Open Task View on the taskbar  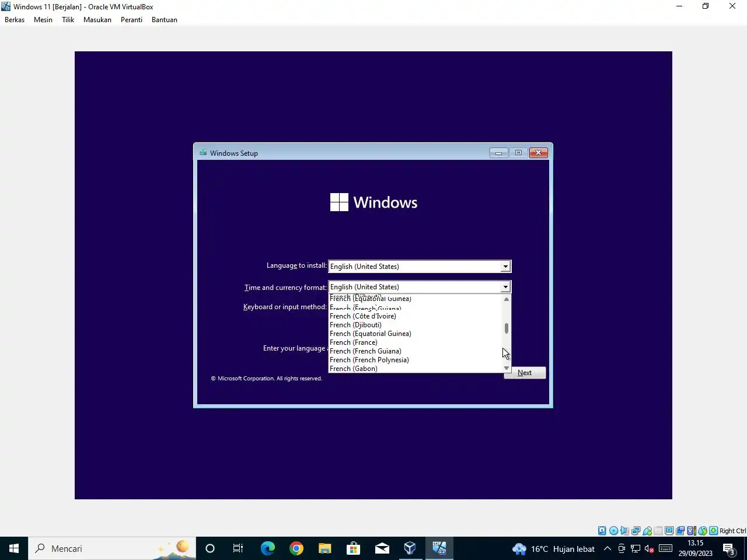tap(238, 548)
